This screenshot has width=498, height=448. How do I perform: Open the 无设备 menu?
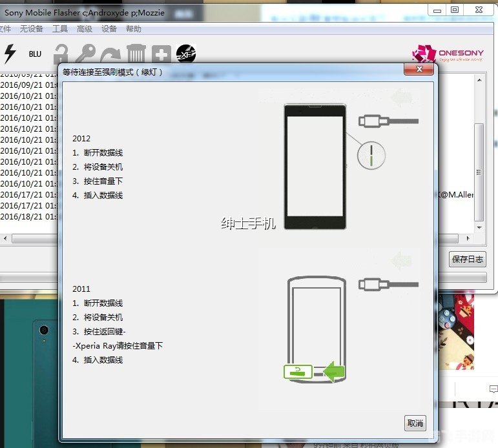pyautogui.click(x=31, y=29)
